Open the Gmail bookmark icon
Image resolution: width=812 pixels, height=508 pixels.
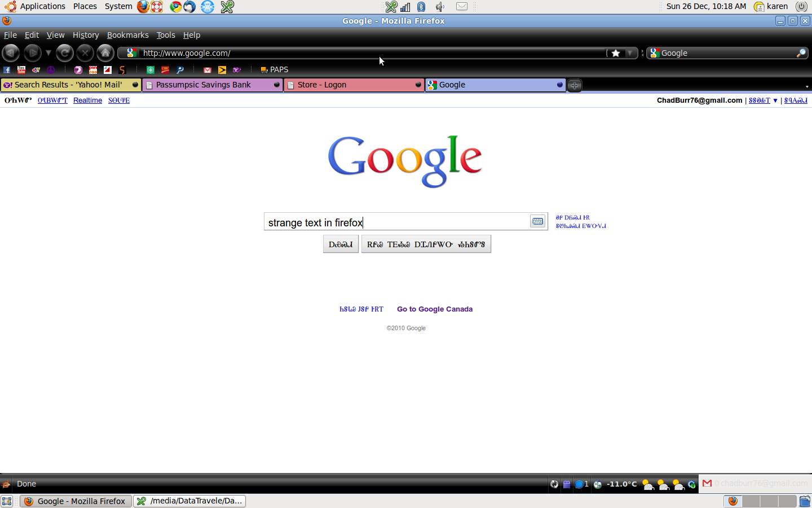208,70
